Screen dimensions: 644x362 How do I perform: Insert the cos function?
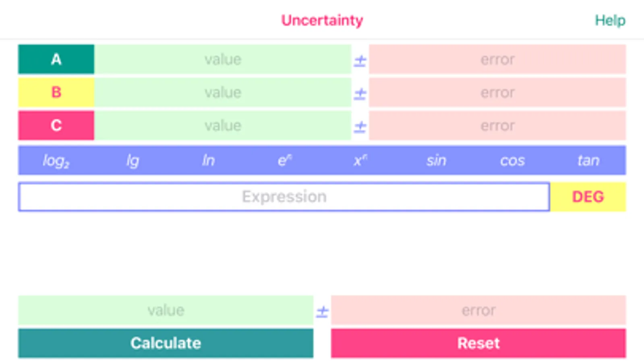[512, 160]
